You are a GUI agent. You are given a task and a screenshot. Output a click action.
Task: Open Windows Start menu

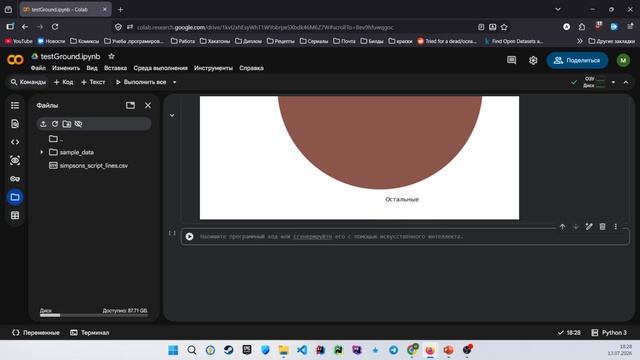[173, 350]
